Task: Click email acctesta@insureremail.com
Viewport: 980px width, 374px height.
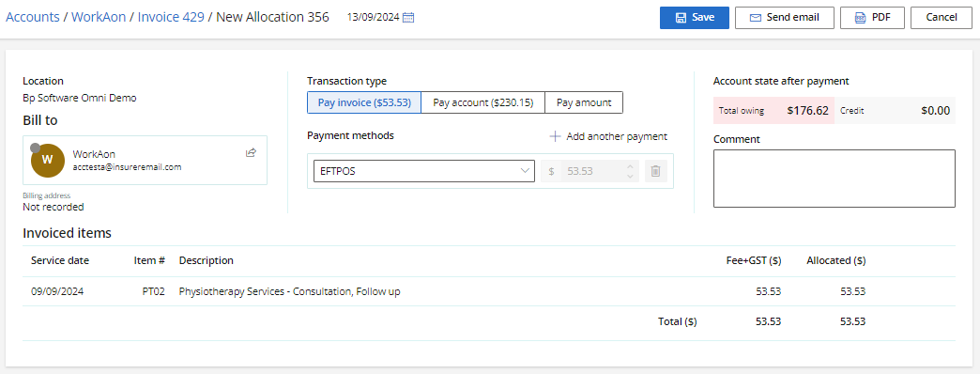Action: pos(127,167)
